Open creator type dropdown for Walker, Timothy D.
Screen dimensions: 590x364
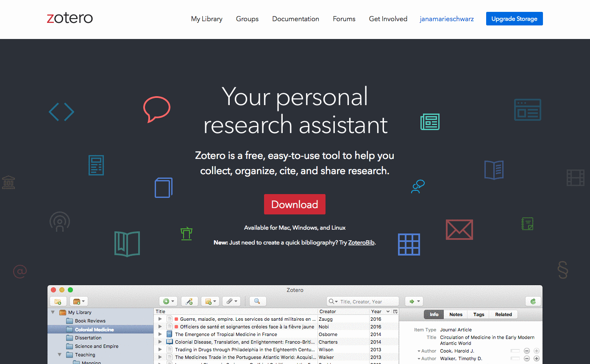(x=419, y=359)
